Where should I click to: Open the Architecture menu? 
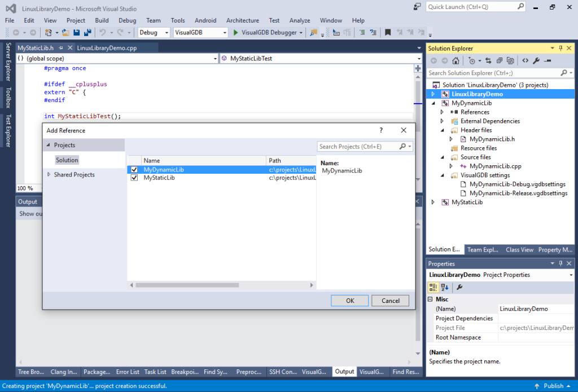click(x=242, y=20)
